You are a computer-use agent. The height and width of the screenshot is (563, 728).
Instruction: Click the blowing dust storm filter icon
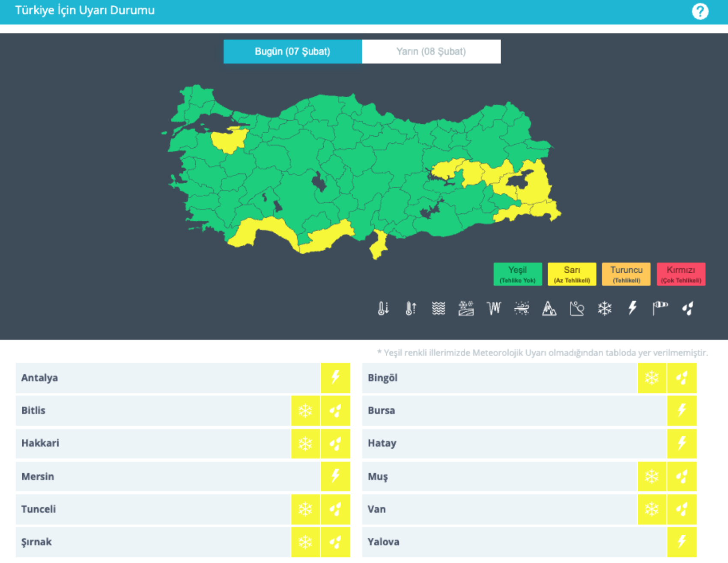pos(522,308)
